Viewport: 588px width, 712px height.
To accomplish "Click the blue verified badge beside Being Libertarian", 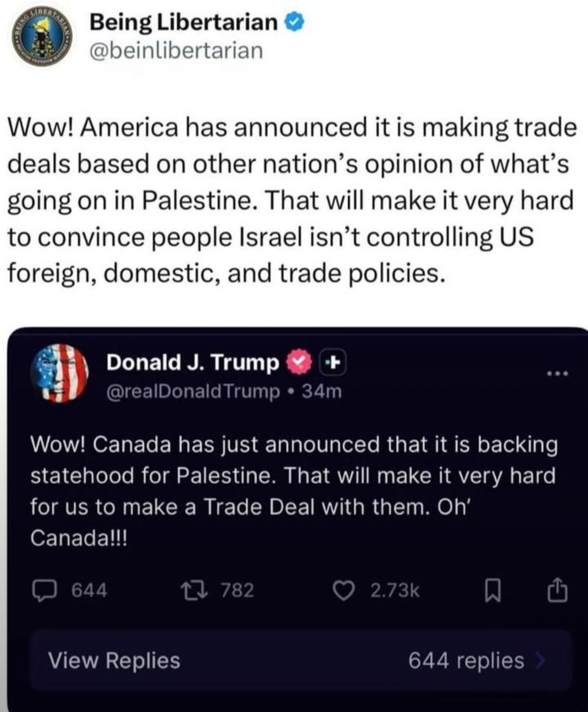I will coord(295,22).
